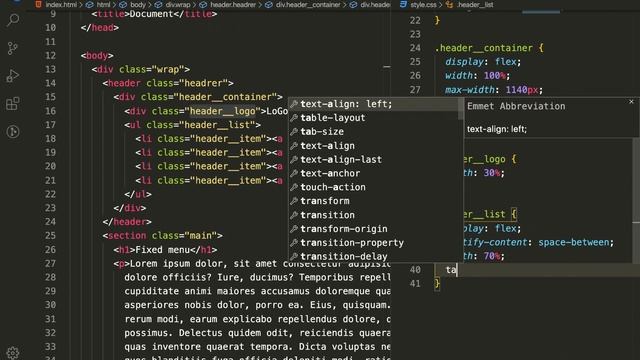Viewport: 640px width, 360px height.
Task: Open the Search view in activity bar
Action: point(13,20)
